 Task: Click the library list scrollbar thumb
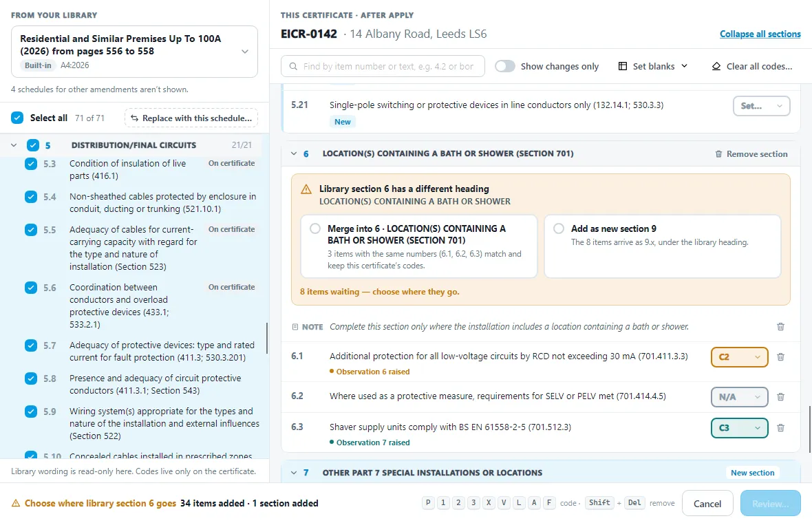tap(267, 338)
